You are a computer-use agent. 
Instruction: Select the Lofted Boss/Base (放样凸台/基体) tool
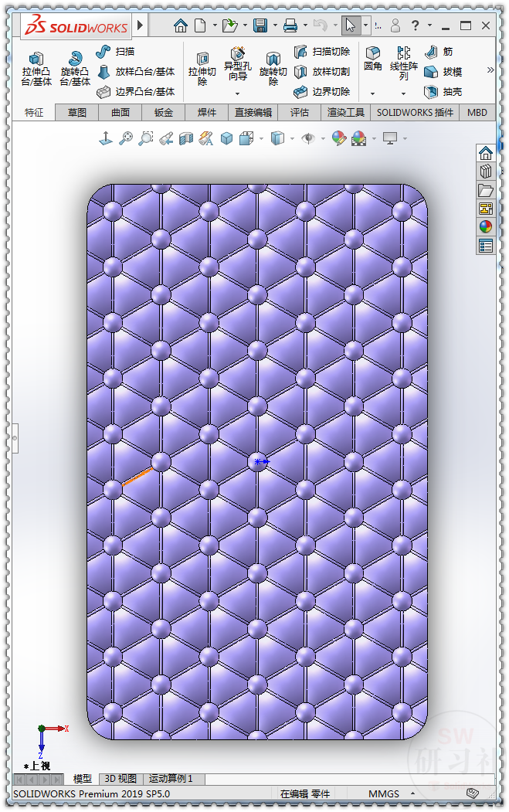tap(137, 71)
